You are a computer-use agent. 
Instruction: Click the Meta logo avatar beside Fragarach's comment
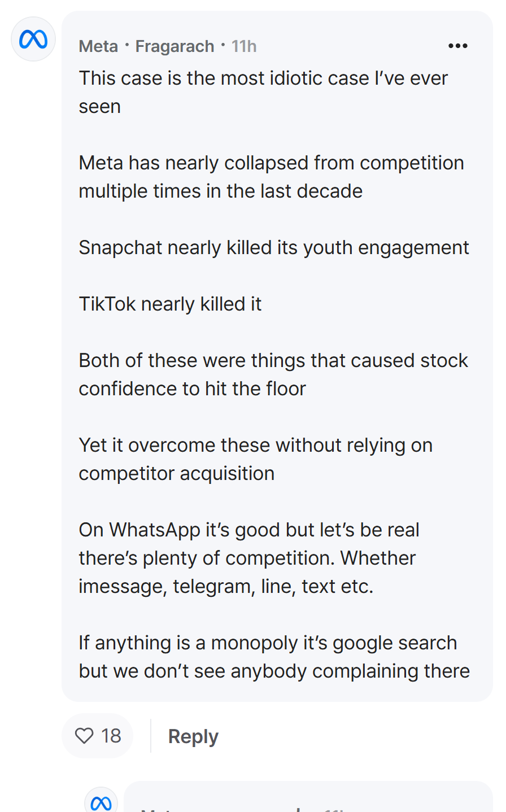(x=33, y=39)
